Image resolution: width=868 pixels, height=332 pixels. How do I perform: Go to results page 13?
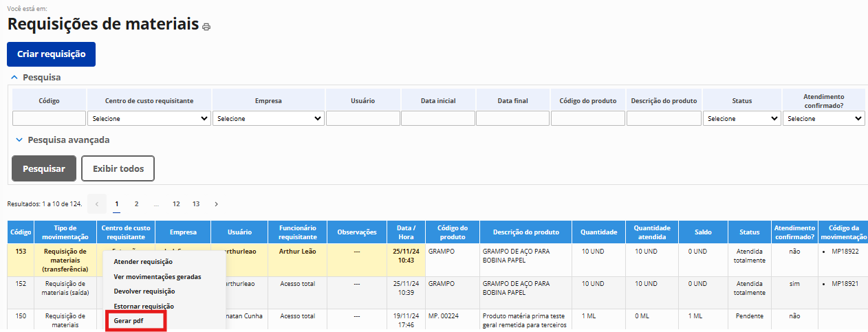click(196, 204)
